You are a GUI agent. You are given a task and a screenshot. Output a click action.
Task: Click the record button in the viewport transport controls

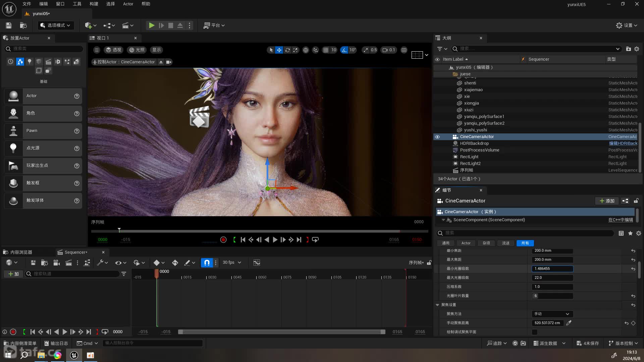(x=223, y=240)
